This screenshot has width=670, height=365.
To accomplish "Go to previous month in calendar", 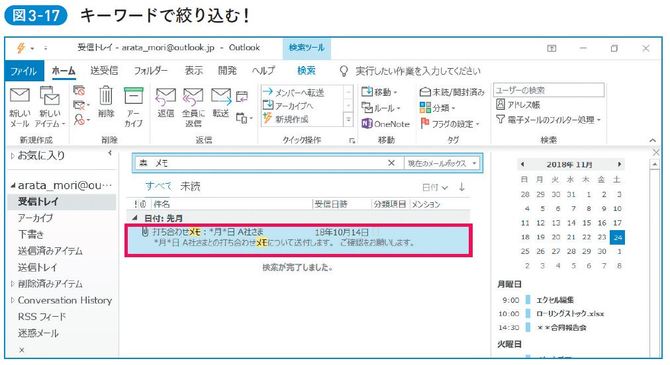I will click(x=522, y=164).
